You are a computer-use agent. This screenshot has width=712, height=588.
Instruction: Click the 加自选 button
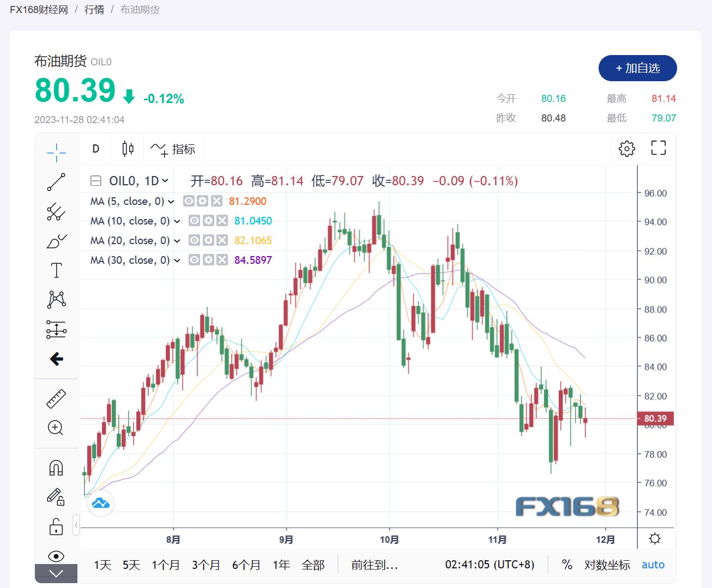637,68
